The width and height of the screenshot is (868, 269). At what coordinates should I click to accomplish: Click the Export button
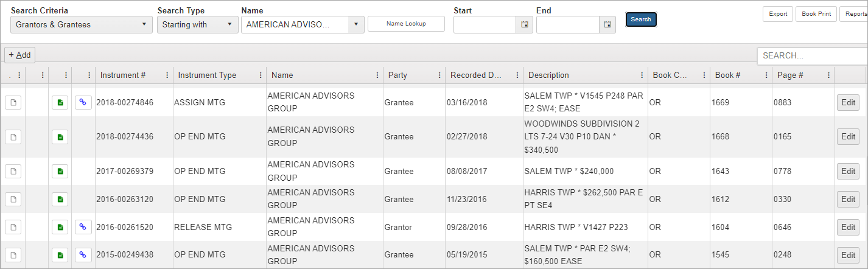tap(777, 14)
